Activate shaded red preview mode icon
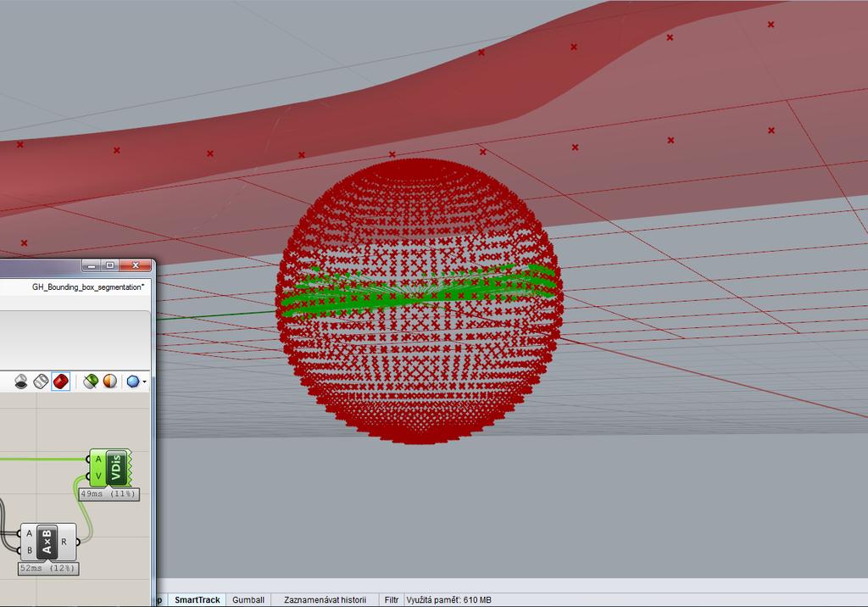 [60, 381]
